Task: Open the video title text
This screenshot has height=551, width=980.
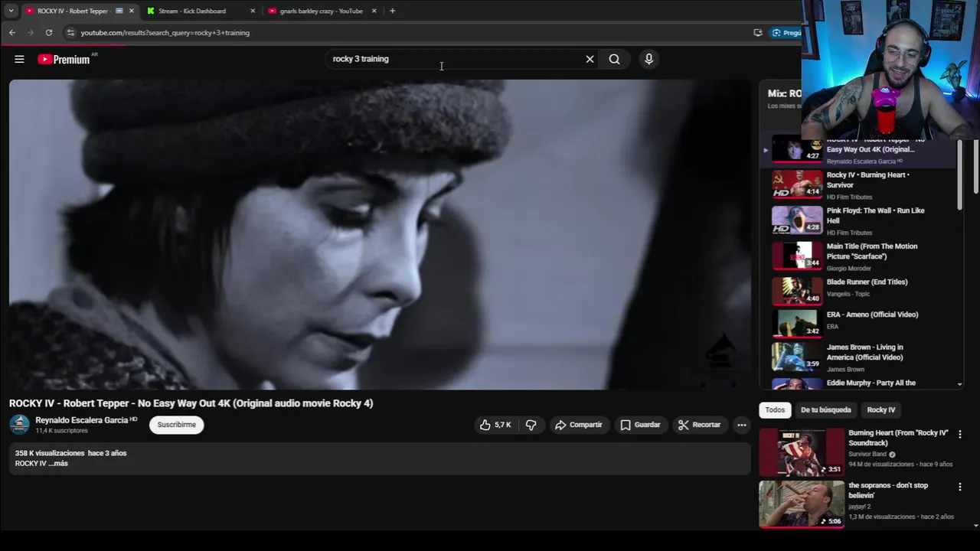Action: [191, 403]
